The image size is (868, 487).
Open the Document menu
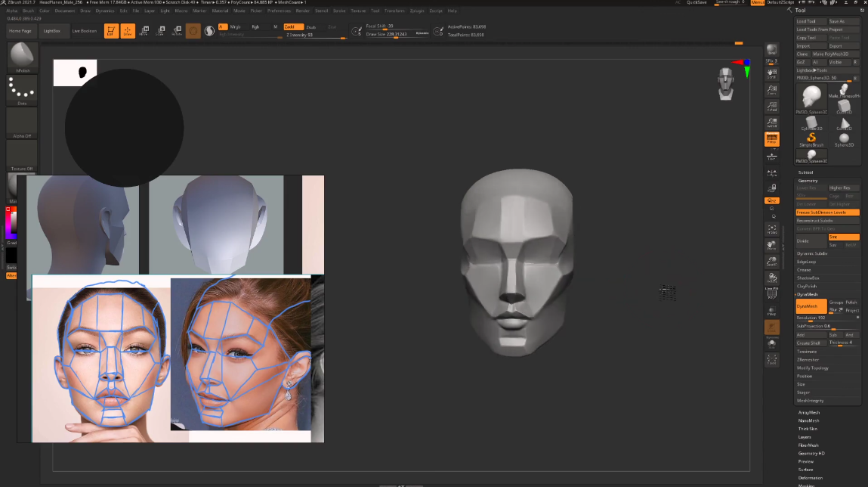65,11
